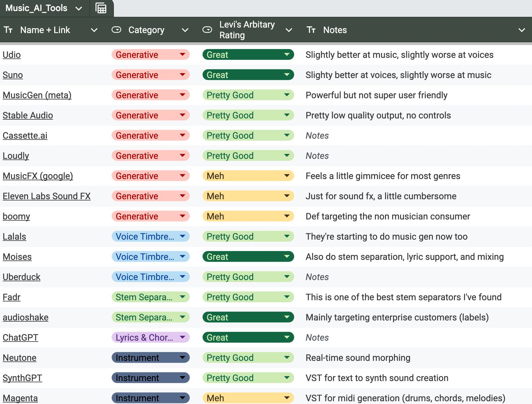Expand the Name + Link column options chevron
The image size is (532, 404).
click(94, 30)
